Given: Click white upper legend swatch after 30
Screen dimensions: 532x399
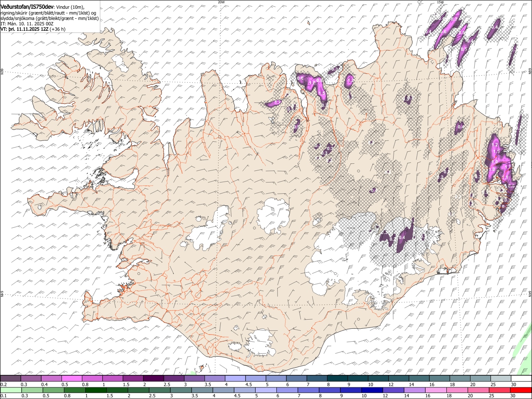Looking at the screenshot, I should pos(521,378).
